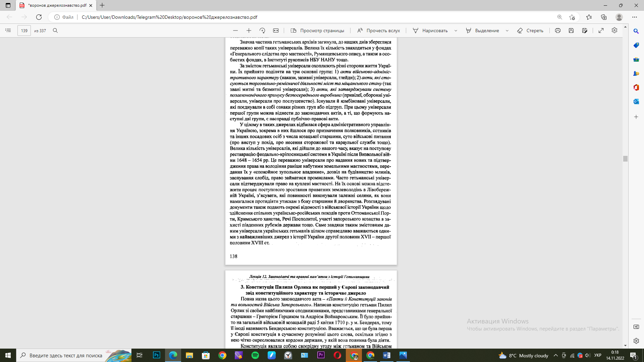
Task: Open the Edge settings and more menu
Action: 635,17
